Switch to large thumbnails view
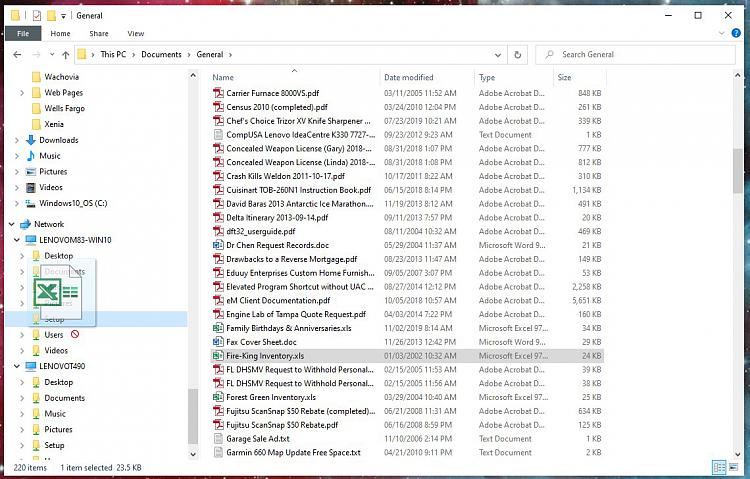The height and width of the screenshot is (479, 750). 735,467
